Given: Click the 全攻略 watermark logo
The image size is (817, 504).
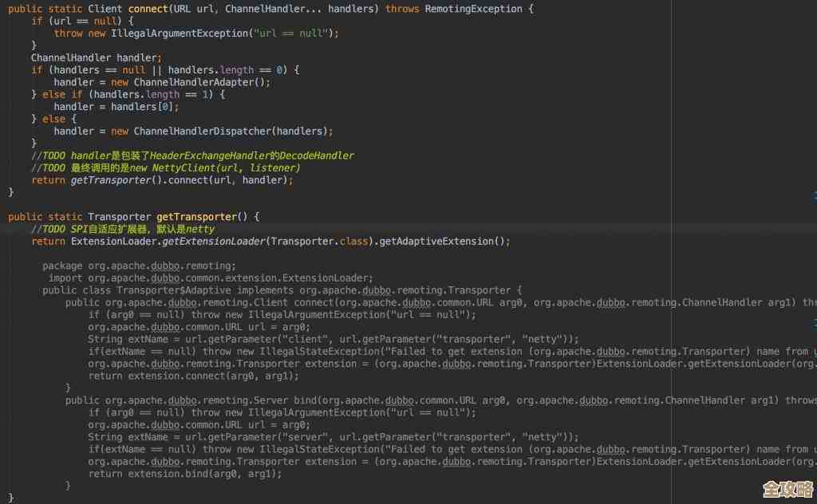Looking at the screenshot, I should pyautogui.click(x=787, y=489).
